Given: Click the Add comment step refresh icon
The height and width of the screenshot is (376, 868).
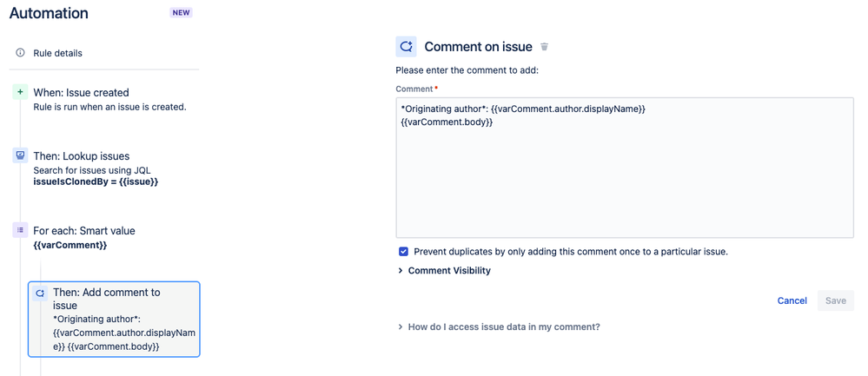Looking at the screenshot, I should click(40, 294).
